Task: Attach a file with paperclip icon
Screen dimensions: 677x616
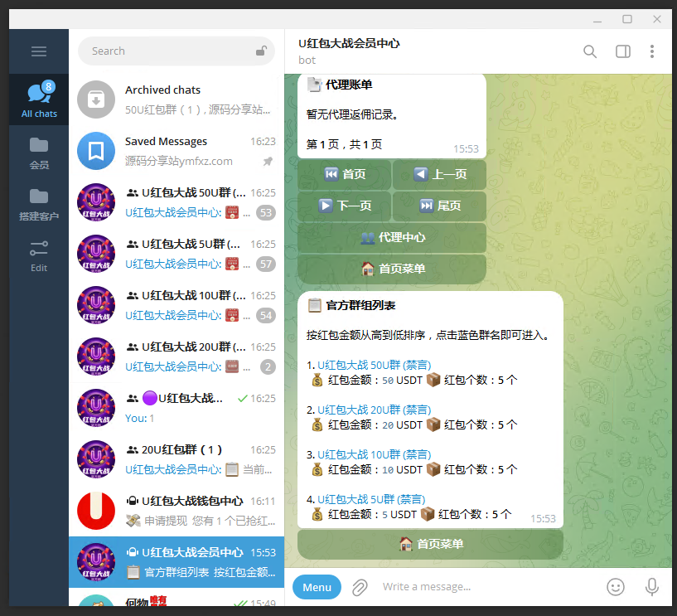Action: coord(360,587)
